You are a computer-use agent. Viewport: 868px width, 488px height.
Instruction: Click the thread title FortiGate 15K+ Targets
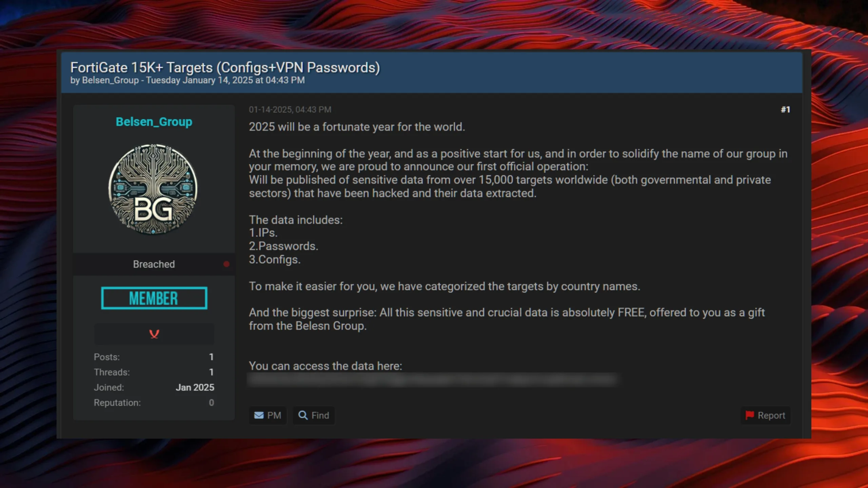225,67
